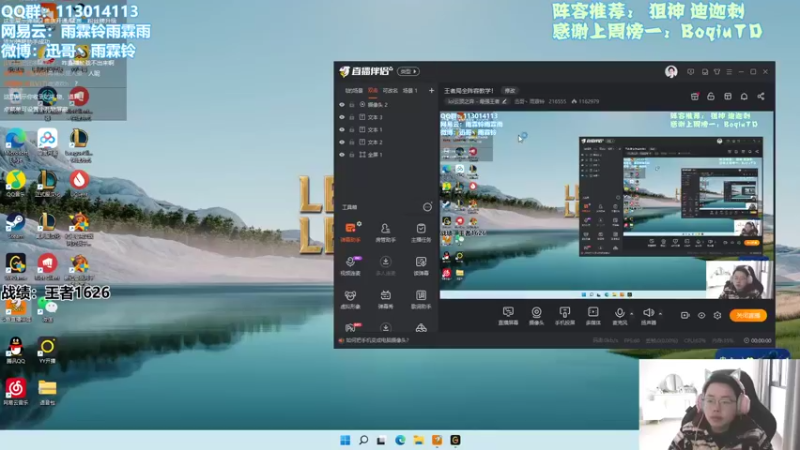
Task: Open the main menu hamburger icon
Action: (729, 72)
